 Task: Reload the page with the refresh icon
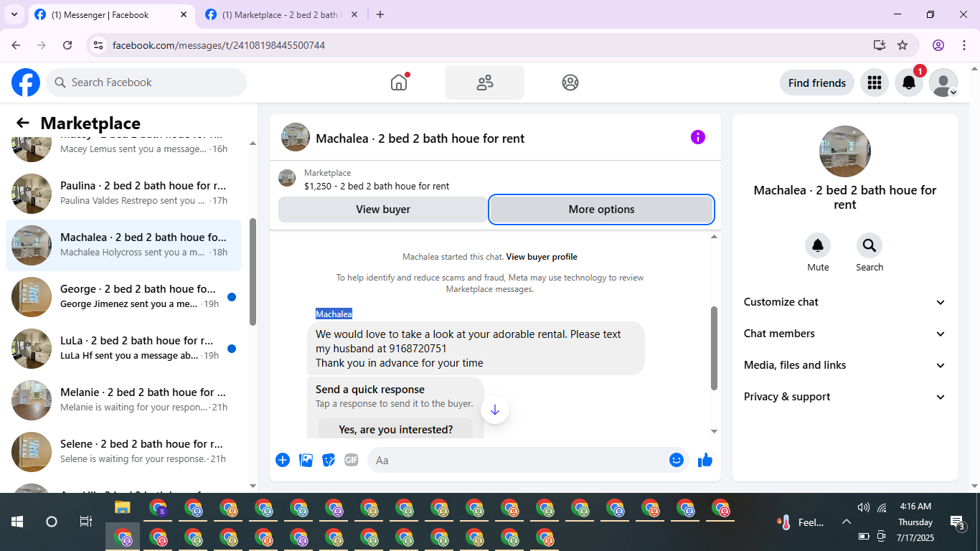[x=67, y=45]
